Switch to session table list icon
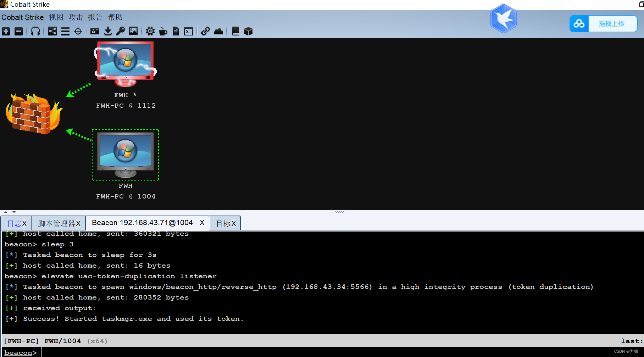This screenshot has width=644, height=357. 65,32
